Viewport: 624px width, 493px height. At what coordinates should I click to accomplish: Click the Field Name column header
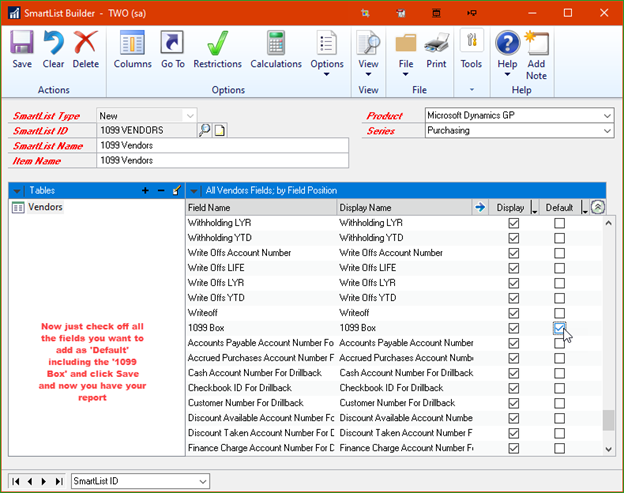coord(261,207)
